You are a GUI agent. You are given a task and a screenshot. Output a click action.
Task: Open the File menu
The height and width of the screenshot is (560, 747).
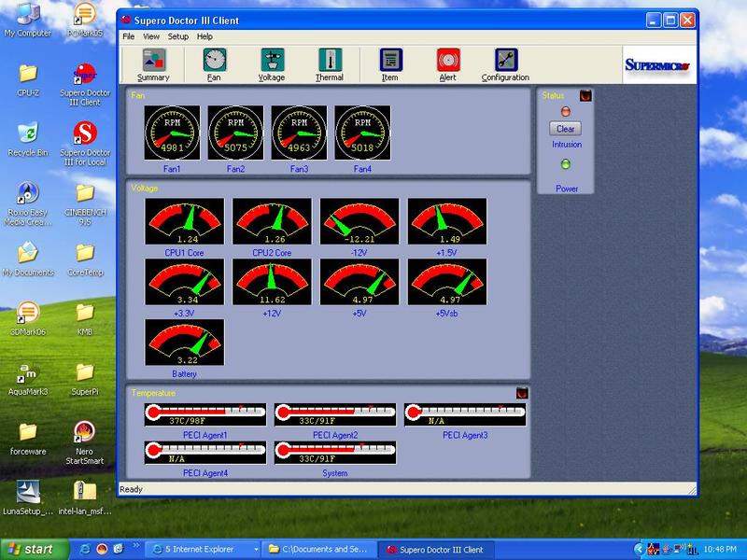click(x=129, y=36)
